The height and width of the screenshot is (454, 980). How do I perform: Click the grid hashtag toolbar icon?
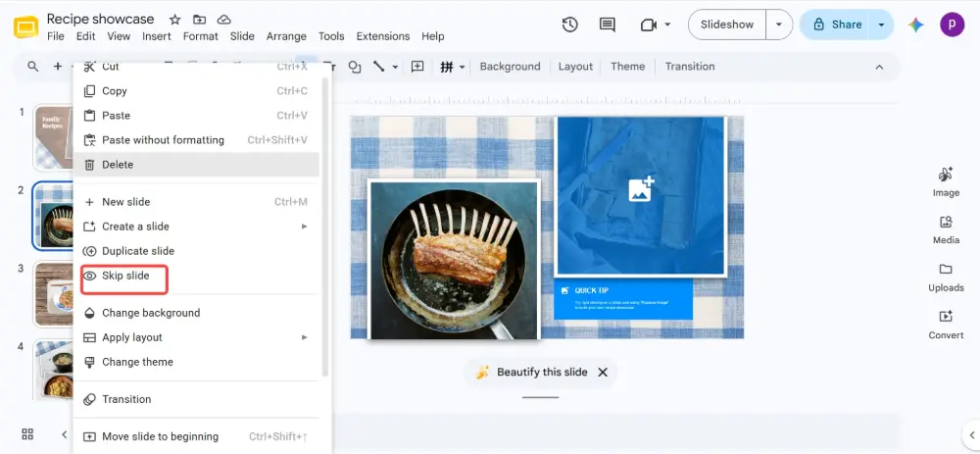click(446, 67)
